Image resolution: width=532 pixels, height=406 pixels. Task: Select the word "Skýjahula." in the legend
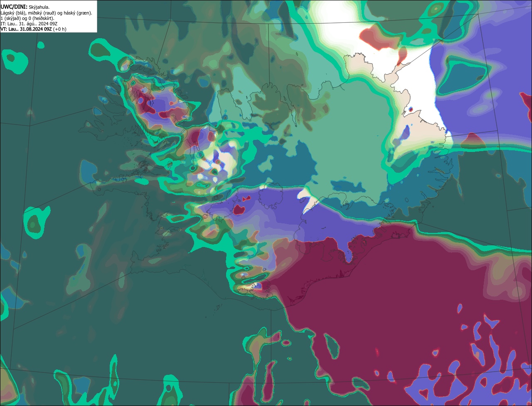(x=39, y=7)
